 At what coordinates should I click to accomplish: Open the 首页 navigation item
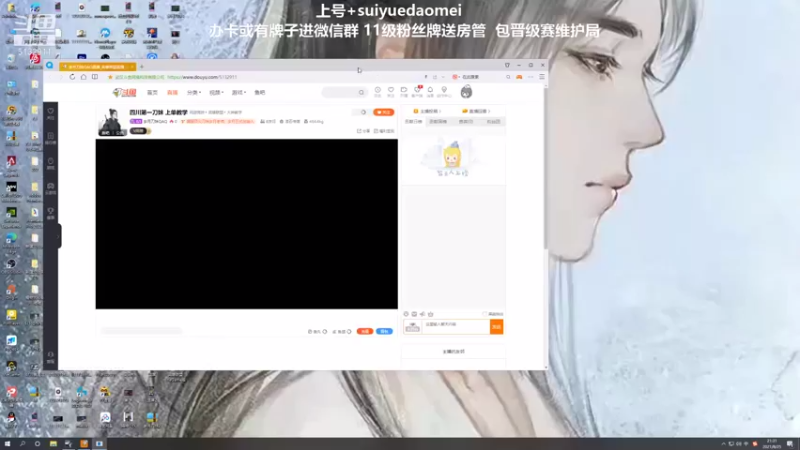point(152,93)
